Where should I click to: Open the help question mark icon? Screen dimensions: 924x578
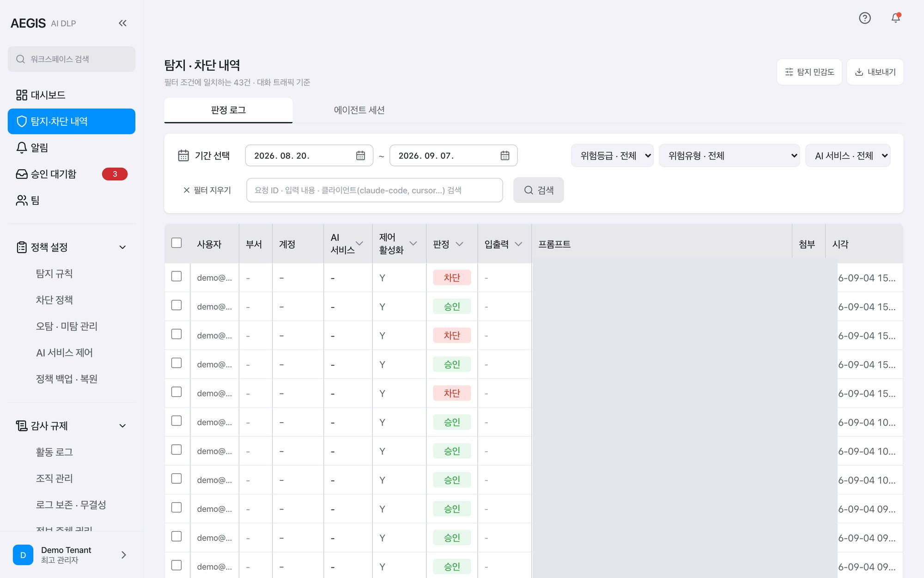(865, 18)
